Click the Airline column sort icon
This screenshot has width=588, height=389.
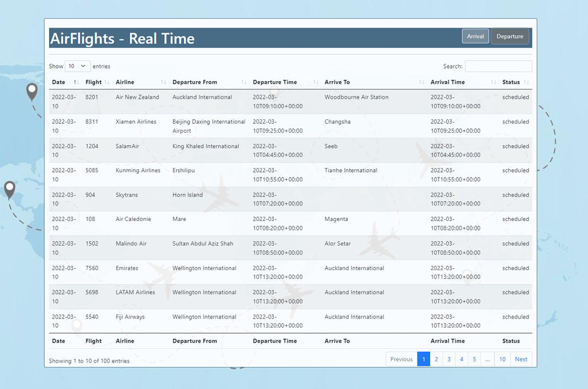pyautogui.click(x=163, y=82)
